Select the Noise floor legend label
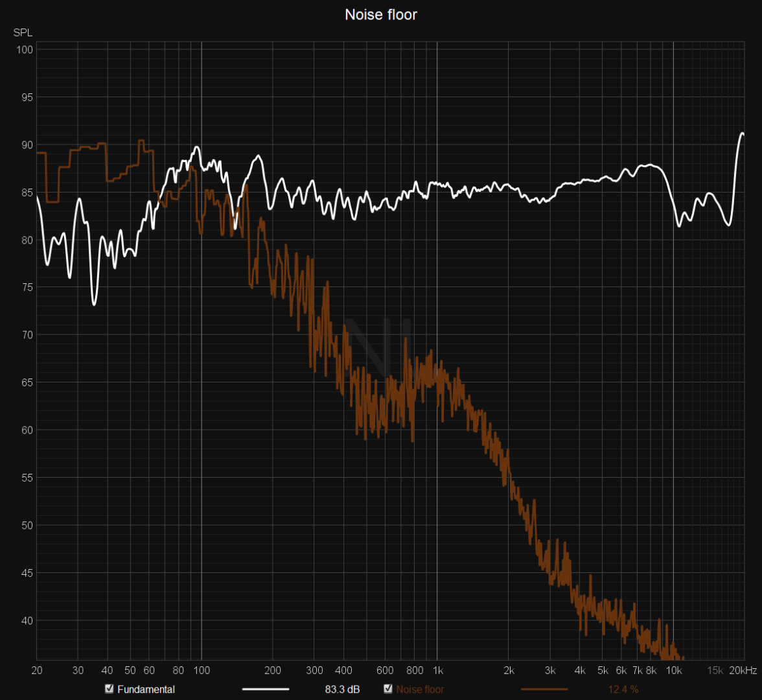Image resolution: width=762 pixels, height=700 pixels. click(420, 689)
